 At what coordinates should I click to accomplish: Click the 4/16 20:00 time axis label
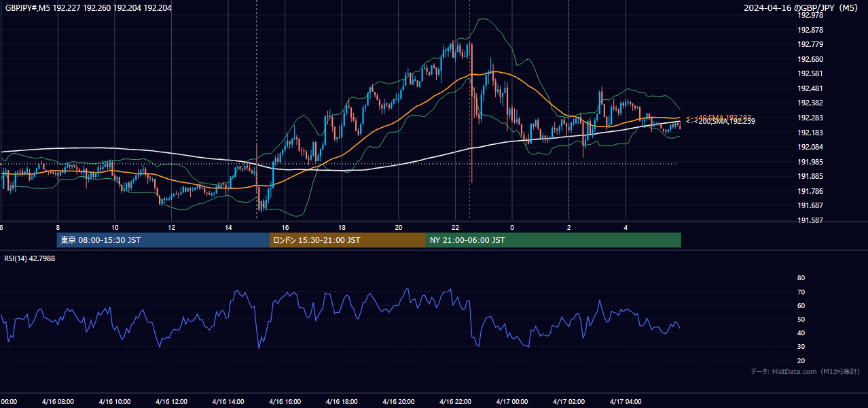[398, 401]
